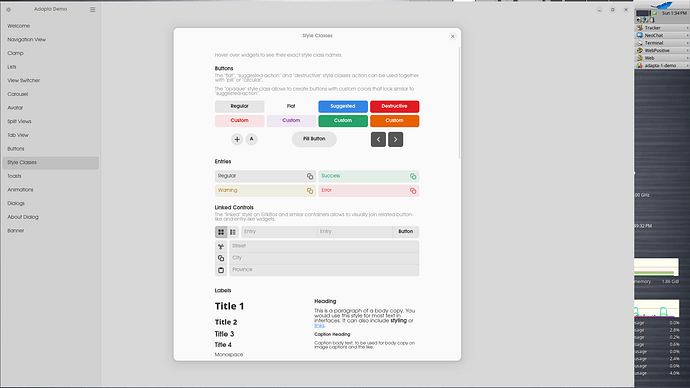Screen dimensions: 690x388
Task: Select Lists in the sidebar
Action: [x=51, y=67]
